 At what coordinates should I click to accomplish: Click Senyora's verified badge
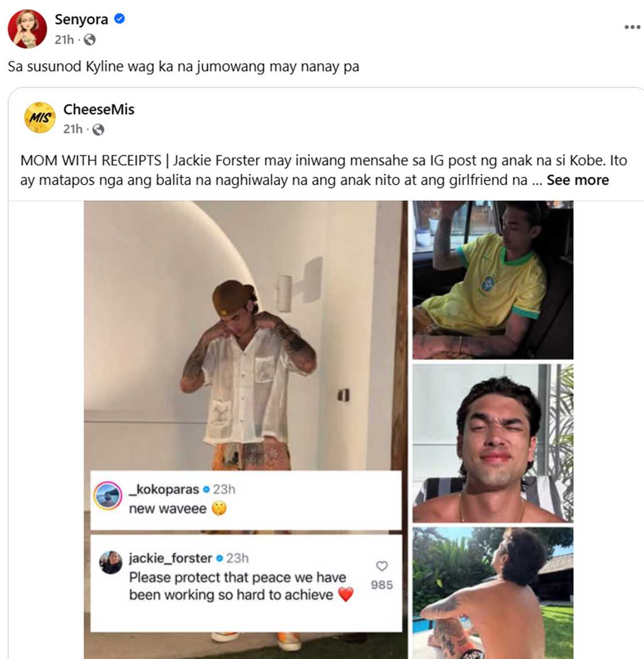(x=120, y=18)
